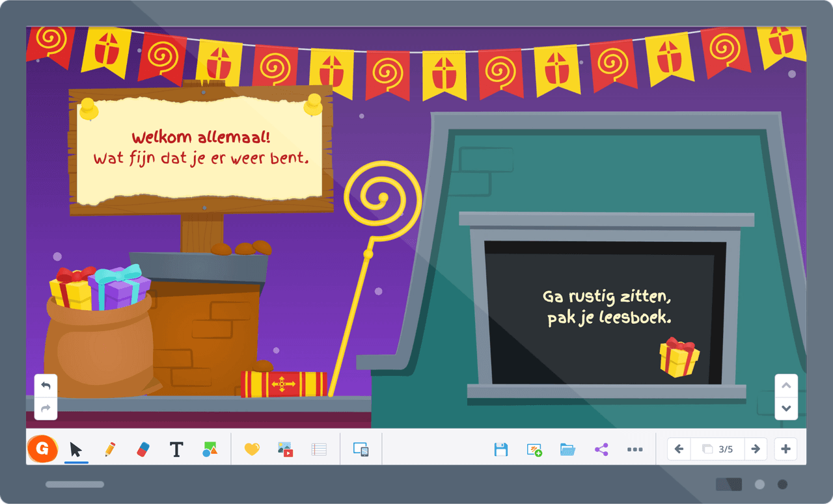Viewport: 833px width, 504px height.
Task: Open the screen mirroring icon
Action: (x=361, y=449)
